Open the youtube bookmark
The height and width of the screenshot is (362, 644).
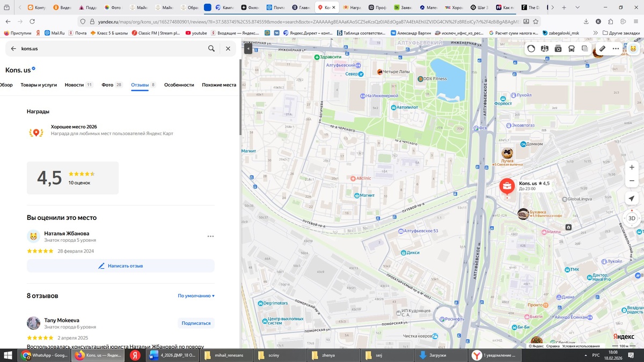(x=196, y=33)
